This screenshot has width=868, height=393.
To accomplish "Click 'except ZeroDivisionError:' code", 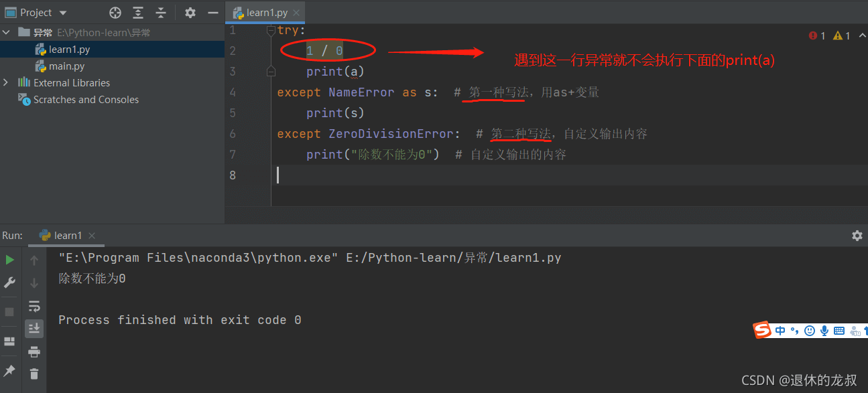I will [369, 134].
